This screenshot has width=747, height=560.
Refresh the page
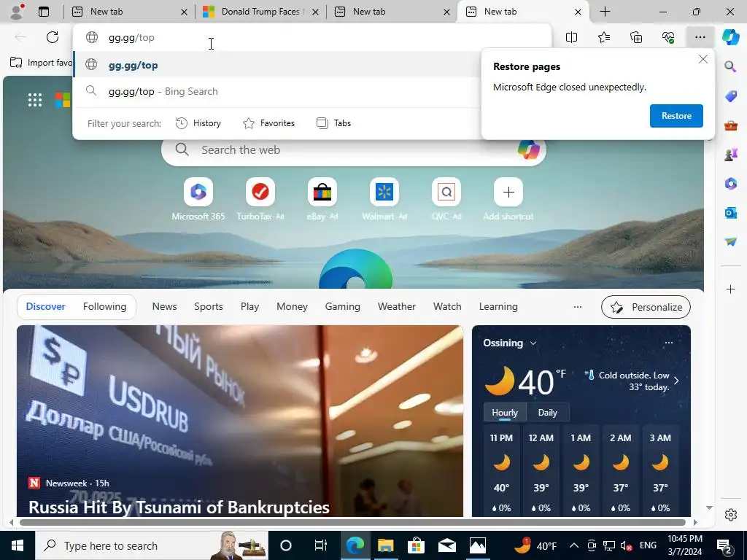pos(53,37)
